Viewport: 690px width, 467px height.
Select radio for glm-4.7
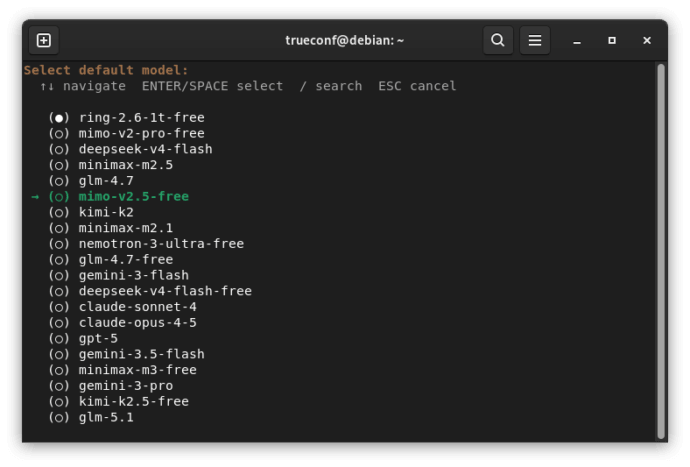(x=59, y=181)
